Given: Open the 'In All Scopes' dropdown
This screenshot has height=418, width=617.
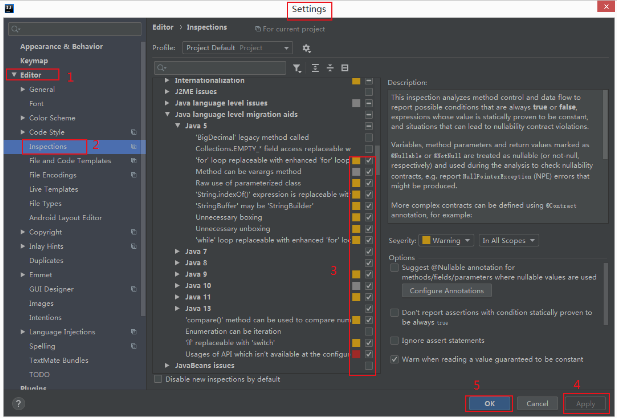Looking at the screenshot, I should point(508,240).
